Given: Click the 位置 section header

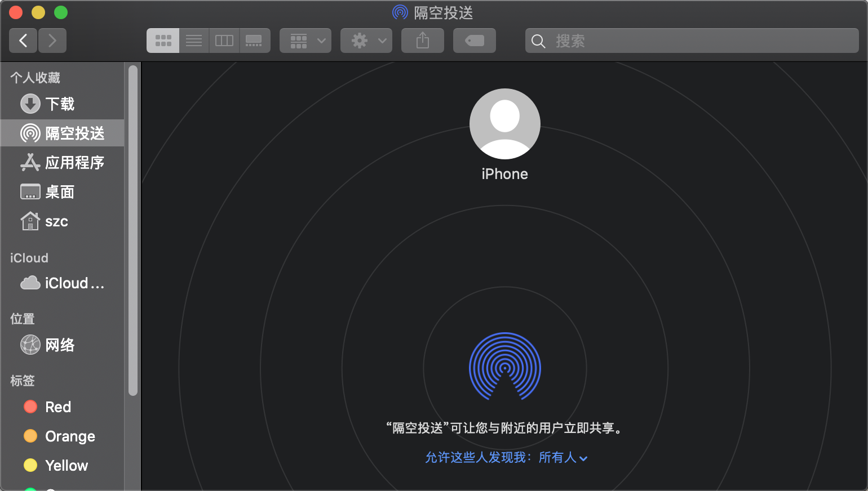Looking at the screenshot, I should [x=23, y=319].
